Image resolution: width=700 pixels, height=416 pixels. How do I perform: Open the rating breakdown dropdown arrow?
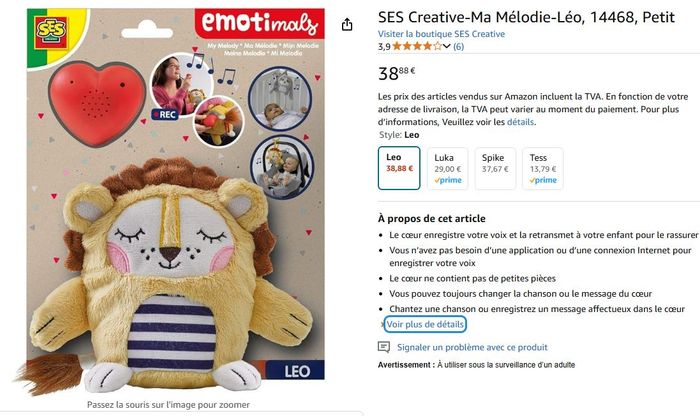[447, 47]
